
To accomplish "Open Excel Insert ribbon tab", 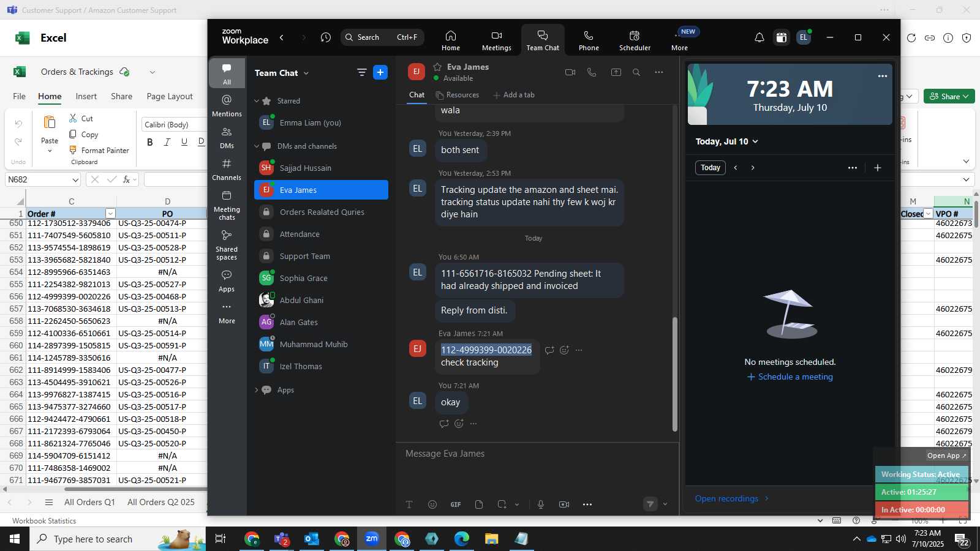I will 86,96.
